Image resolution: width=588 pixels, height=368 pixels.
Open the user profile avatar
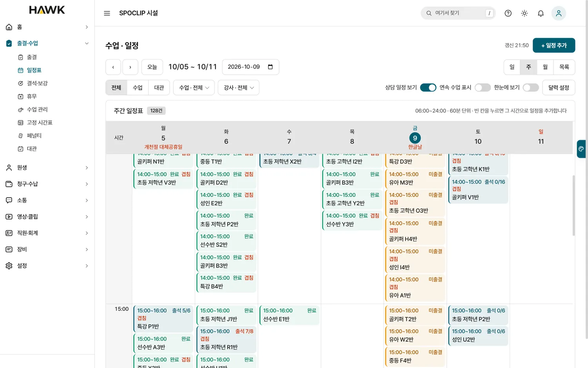coord(559,13)
